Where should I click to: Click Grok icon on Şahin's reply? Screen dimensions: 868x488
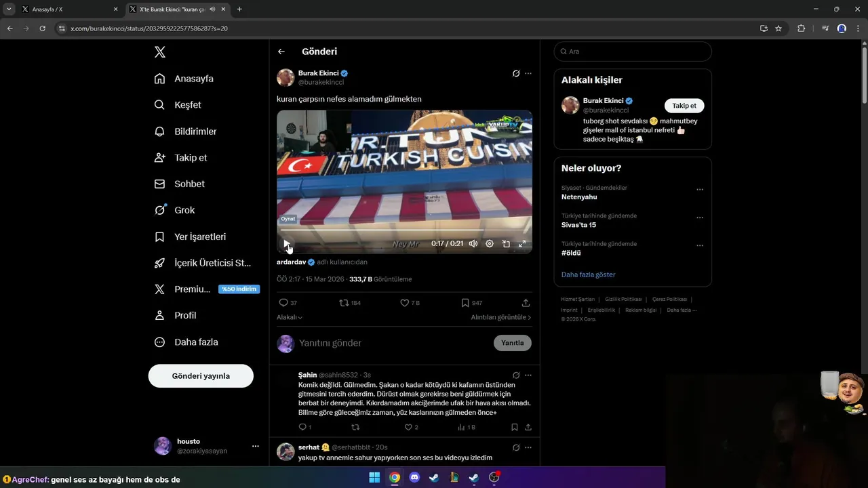(x=516, y=375)
